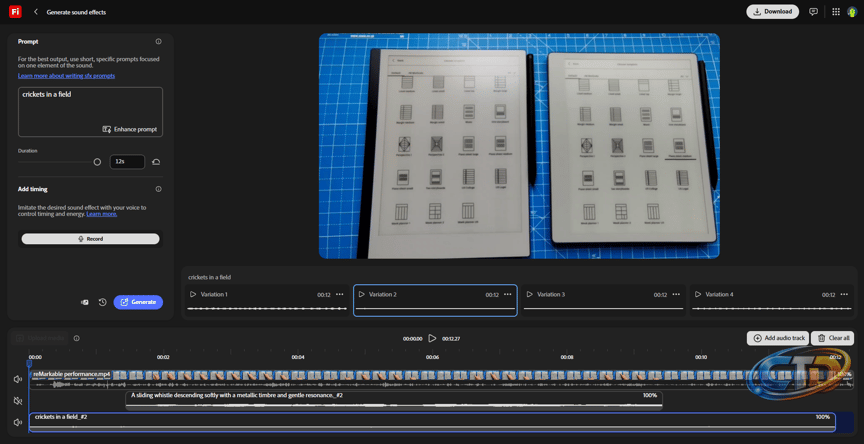The width and height of the screenshot is (864, 444).
Task: Unmute the sliding whistle audio track
Action: [x=18, y=400]
